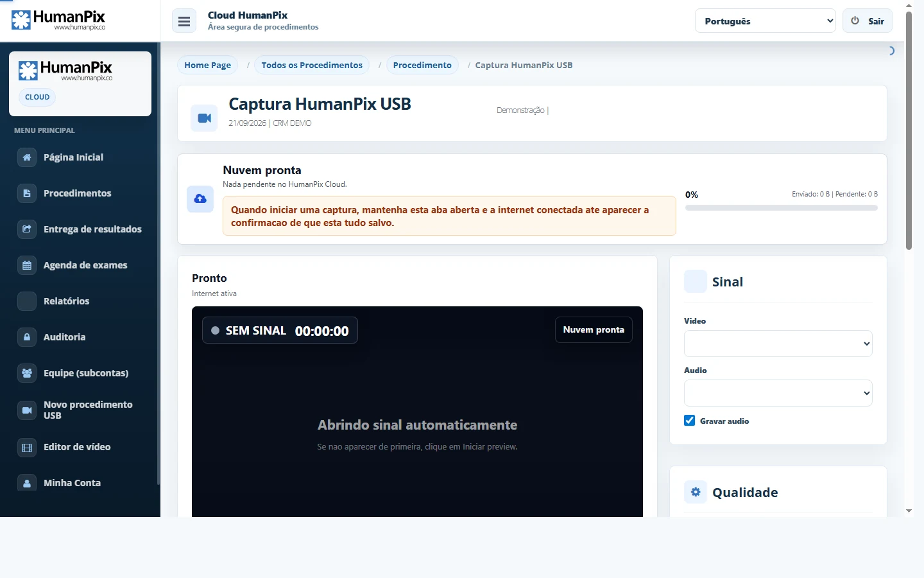Open the Video source dropdown
Image resolution: width=924 pixels, height=578 pixels.
point(778,344)
